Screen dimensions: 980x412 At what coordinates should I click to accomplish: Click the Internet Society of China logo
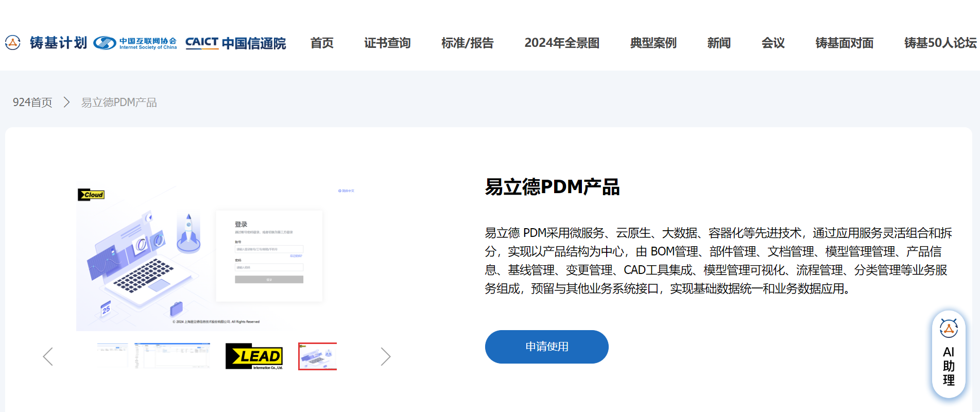(135, 43)
